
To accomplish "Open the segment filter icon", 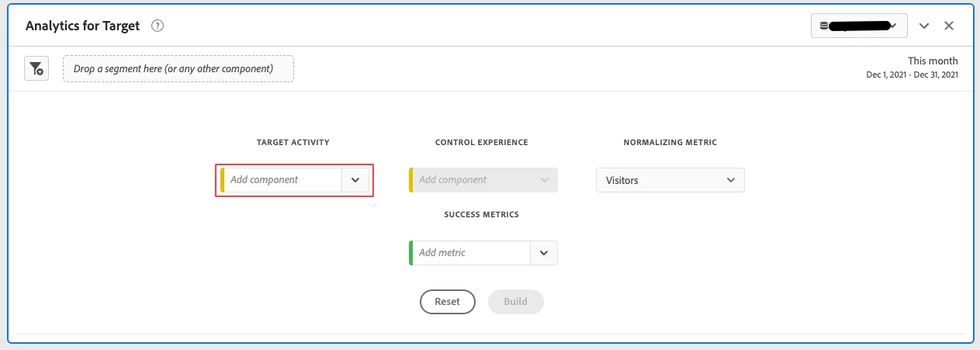I will 36,68.
